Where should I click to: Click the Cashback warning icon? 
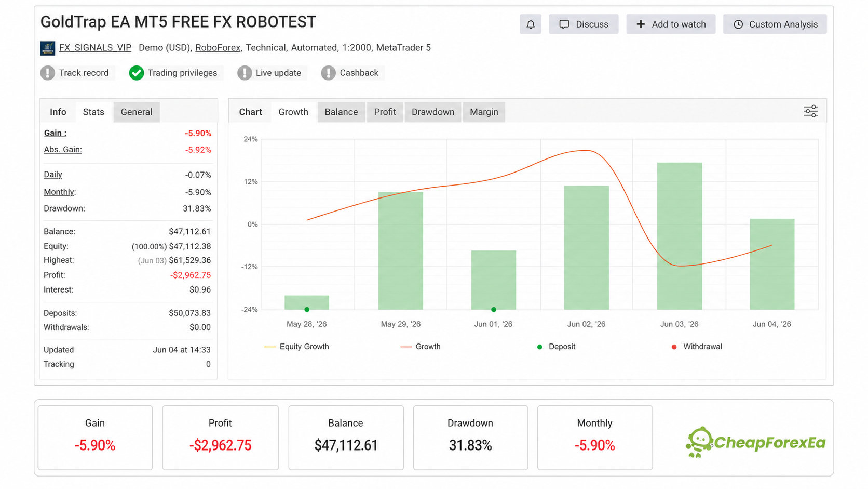(x=328, y=73)
